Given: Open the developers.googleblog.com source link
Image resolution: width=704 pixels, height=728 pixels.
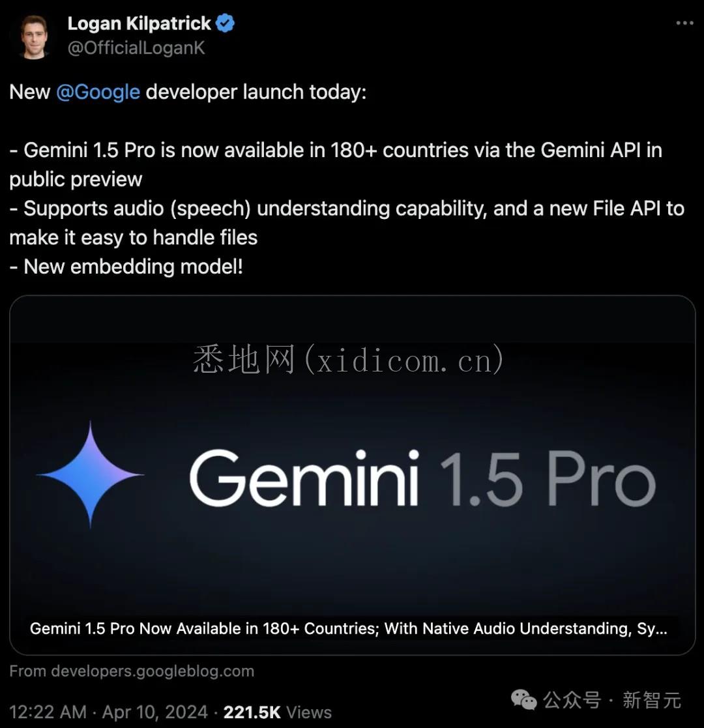Looking at the screenshot, I should pos(132,671).
